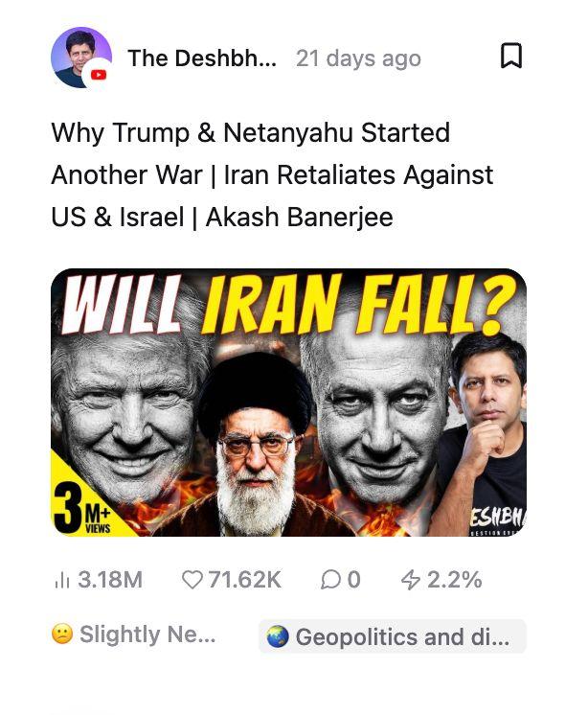Click the 0 comments count

click(x=354, y=580)
